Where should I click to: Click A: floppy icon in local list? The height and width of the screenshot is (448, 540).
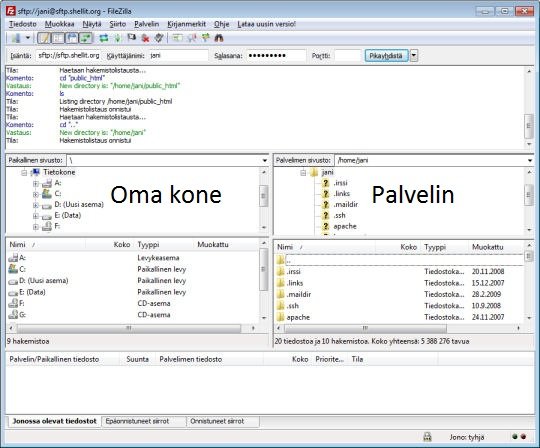13,258
